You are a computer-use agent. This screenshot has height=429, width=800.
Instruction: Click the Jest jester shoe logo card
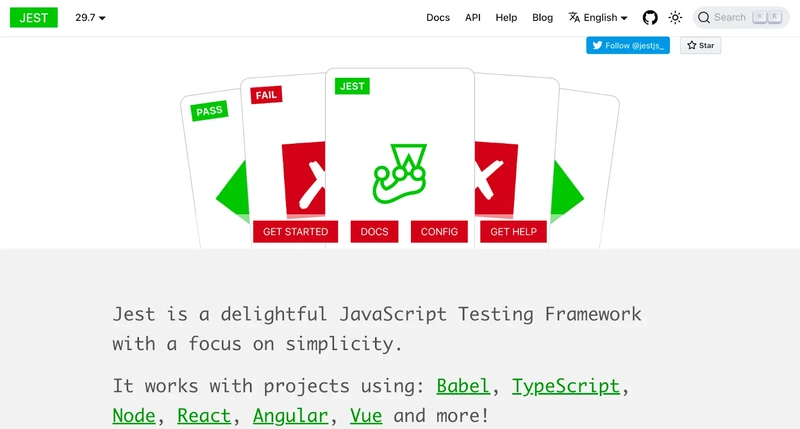[x=399, y=173]
